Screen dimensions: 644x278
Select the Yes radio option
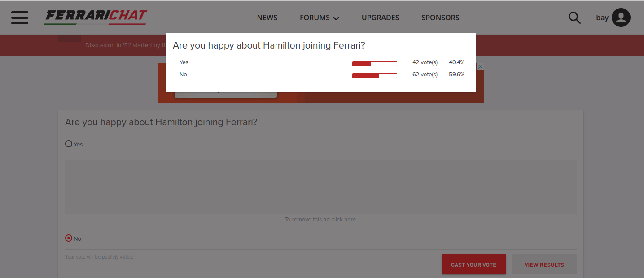[69, 144]
